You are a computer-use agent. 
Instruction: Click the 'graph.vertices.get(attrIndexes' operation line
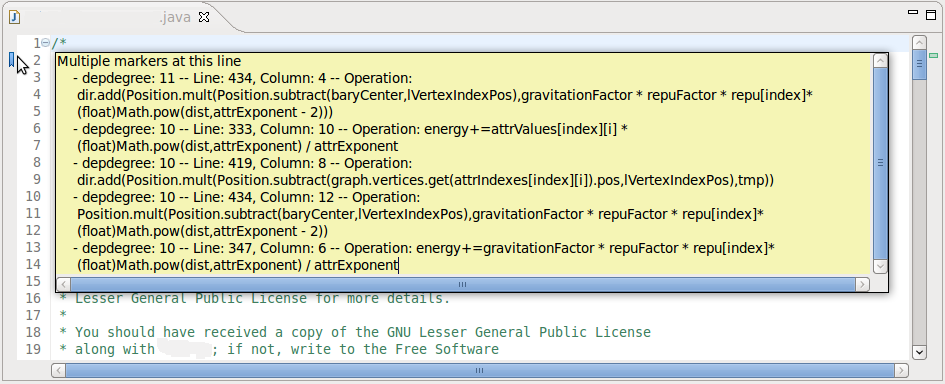pos(425,180)
